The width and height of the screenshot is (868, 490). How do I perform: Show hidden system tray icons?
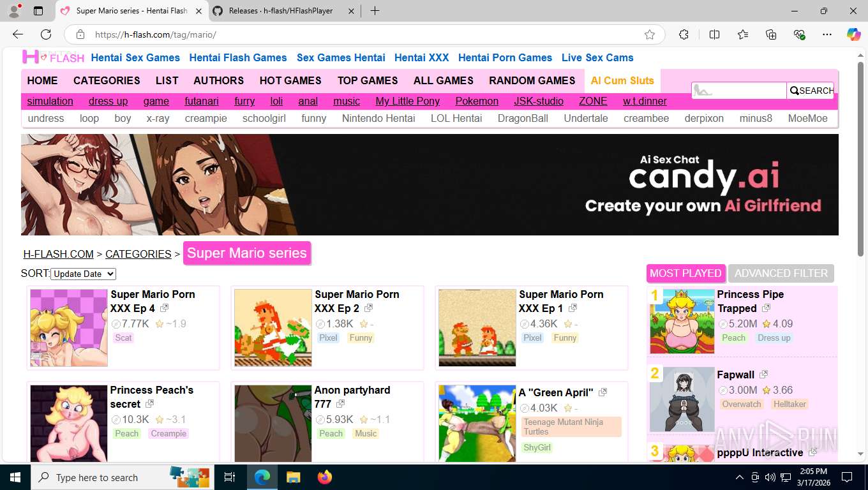740,477
